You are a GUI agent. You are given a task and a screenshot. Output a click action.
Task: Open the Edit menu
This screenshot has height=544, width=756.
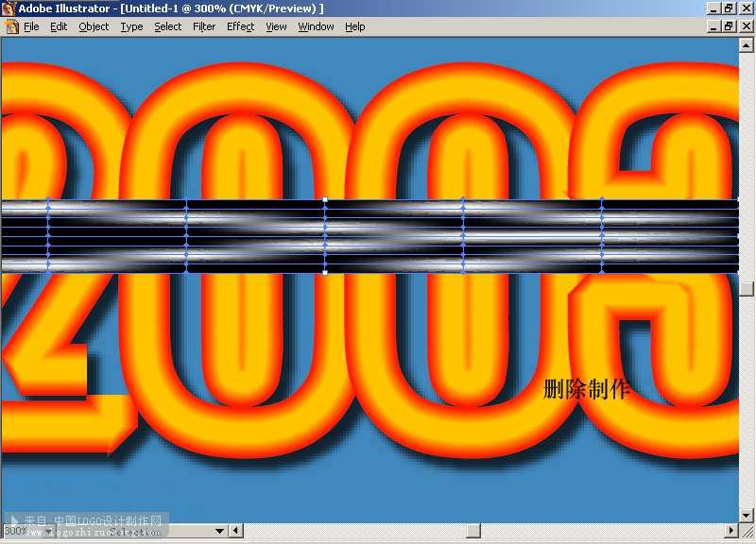tap(59, 26)
